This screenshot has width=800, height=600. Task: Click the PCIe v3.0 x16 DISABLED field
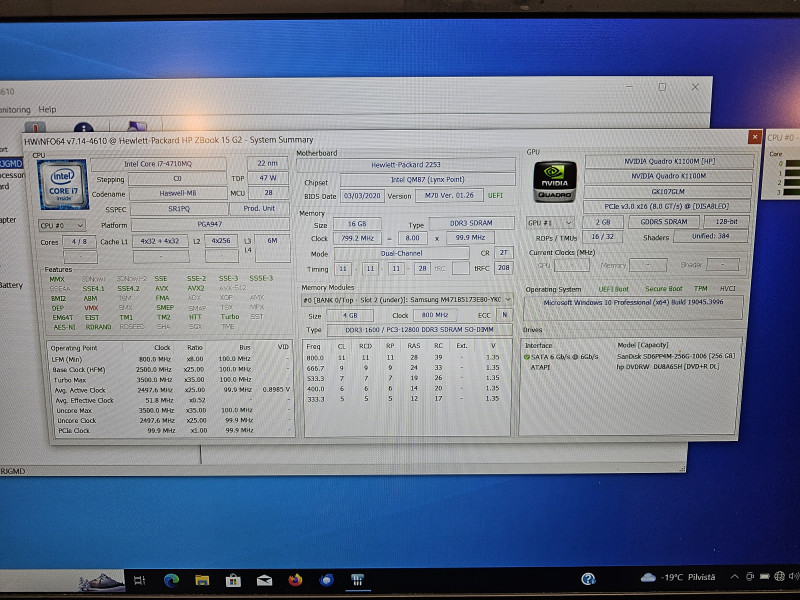tap(666, 207)
